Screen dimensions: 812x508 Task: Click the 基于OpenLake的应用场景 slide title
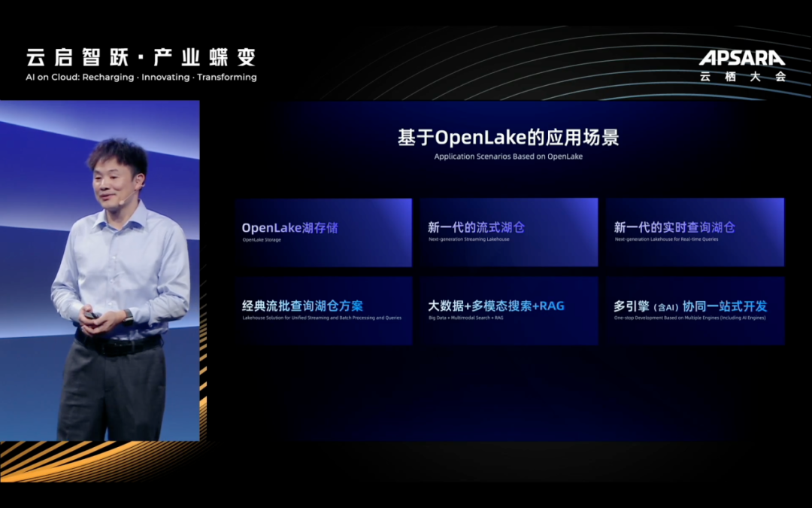[508, 138]
